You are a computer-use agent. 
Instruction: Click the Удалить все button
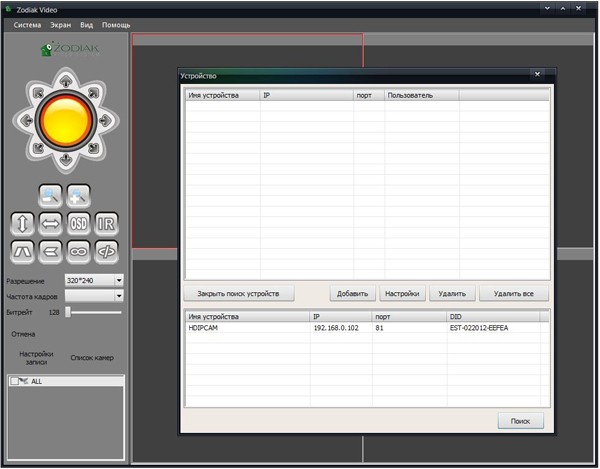(514, 294)
